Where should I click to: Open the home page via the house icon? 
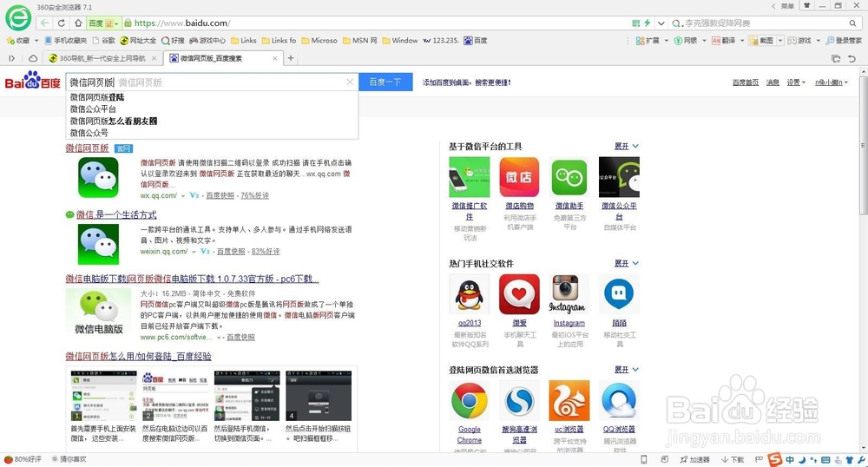78,23
